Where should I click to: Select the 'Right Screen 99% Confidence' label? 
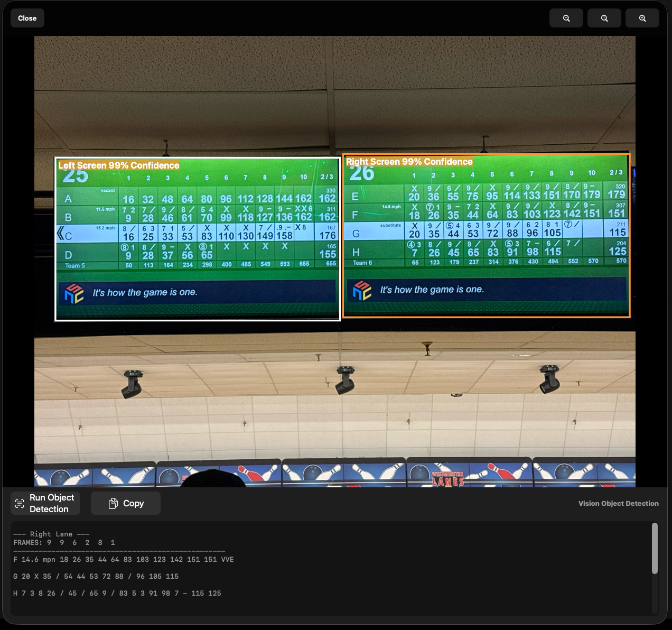409,162
